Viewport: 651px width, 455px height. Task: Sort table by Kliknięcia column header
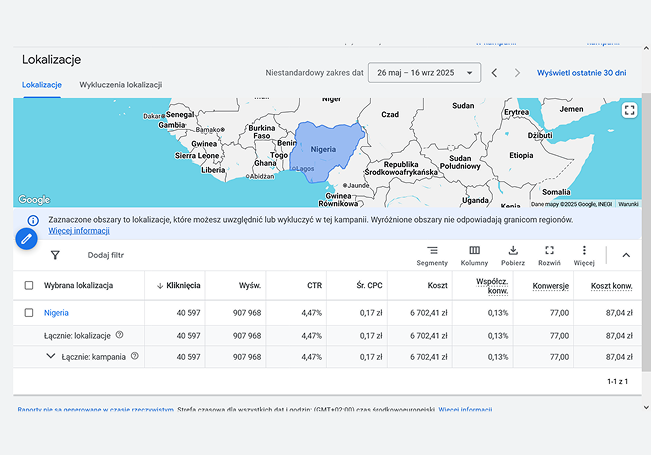(x=183, y=286)
